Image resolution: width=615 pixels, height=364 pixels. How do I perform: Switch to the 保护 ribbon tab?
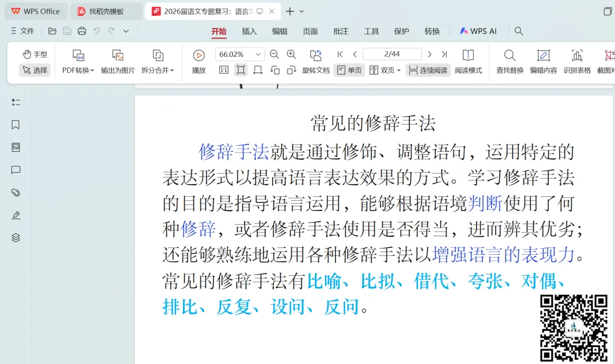pos(401,31)
